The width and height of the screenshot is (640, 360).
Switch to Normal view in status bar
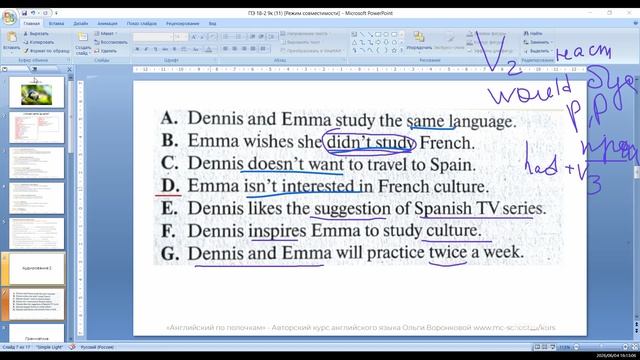[x=537, y=347]
